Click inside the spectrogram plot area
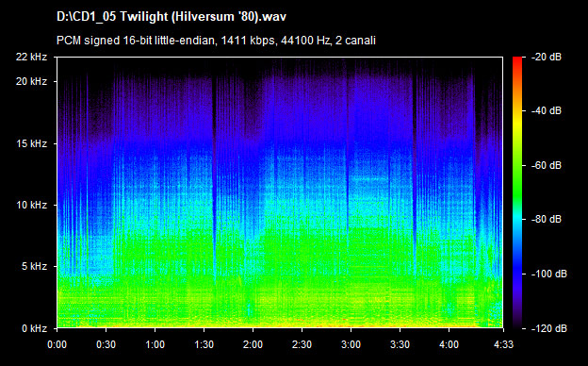Viewport: 588px width, 366px height. (280, 192)
